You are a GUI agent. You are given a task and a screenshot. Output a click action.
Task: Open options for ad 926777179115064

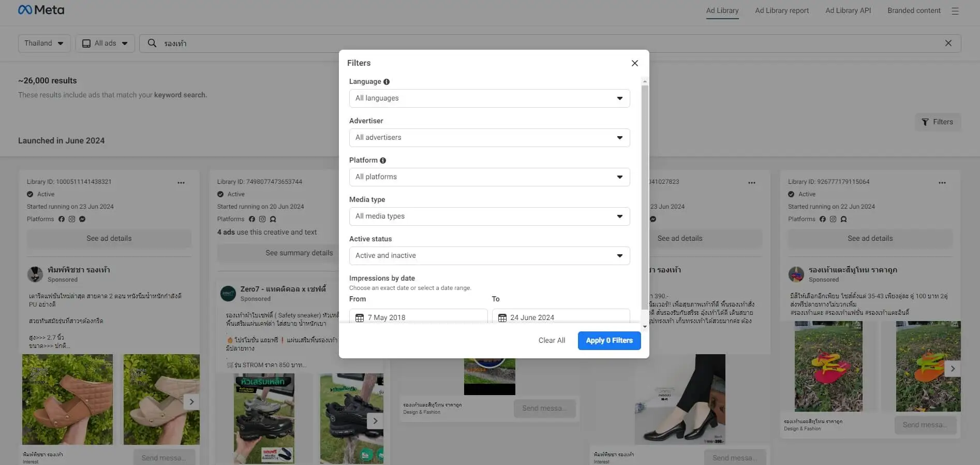[x=942, y=183]
